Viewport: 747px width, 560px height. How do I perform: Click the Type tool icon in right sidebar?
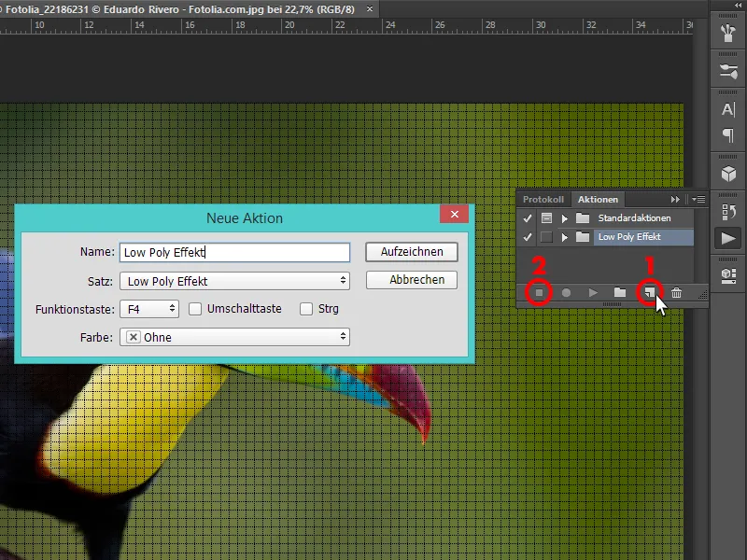[727, 109]
